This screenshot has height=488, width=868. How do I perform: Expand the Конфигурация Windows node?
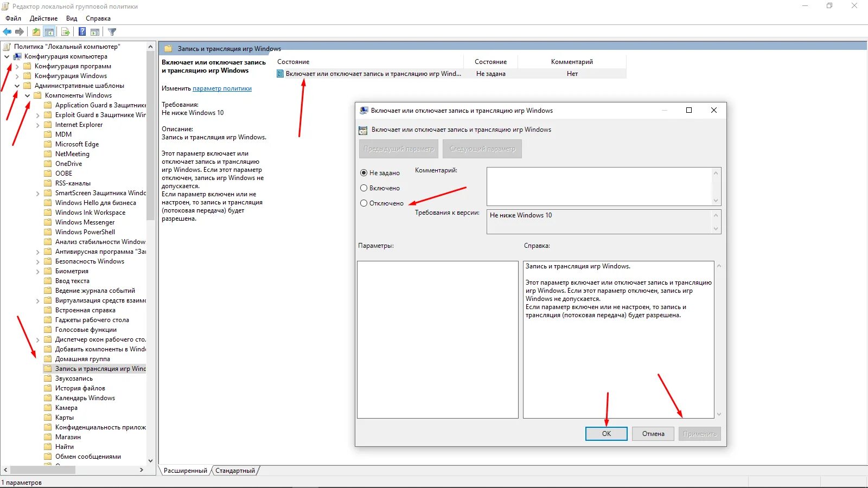pos(17,76)
